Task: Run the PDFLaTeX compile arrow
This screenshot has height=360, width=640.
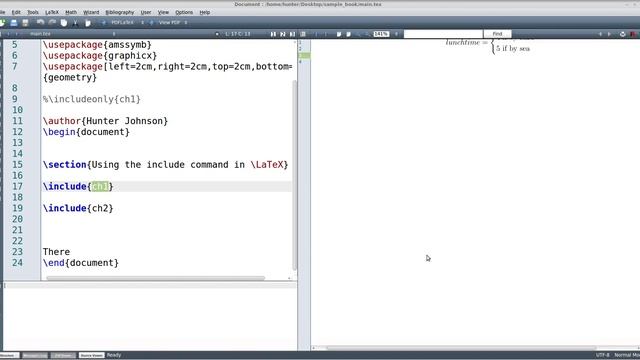Action: coord(104,23)
